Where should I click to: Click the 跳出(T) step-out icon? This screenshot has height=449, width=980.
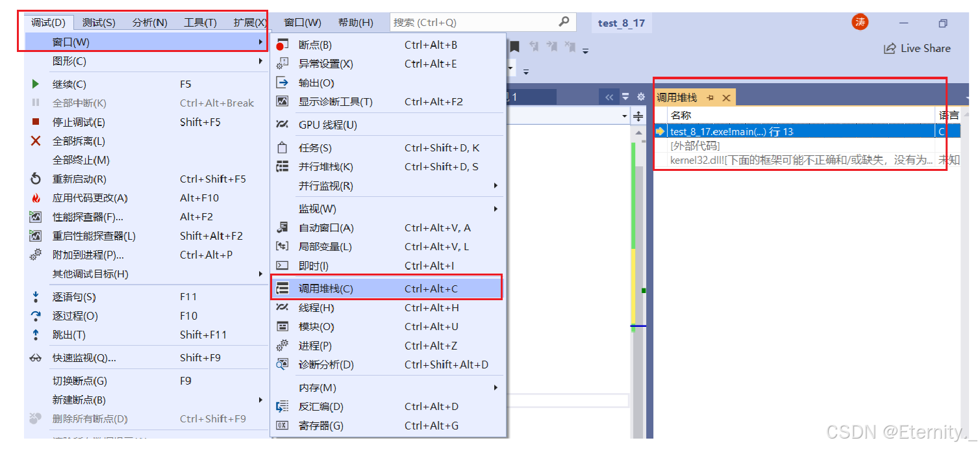pyautogui.click(x=36, y=335)
